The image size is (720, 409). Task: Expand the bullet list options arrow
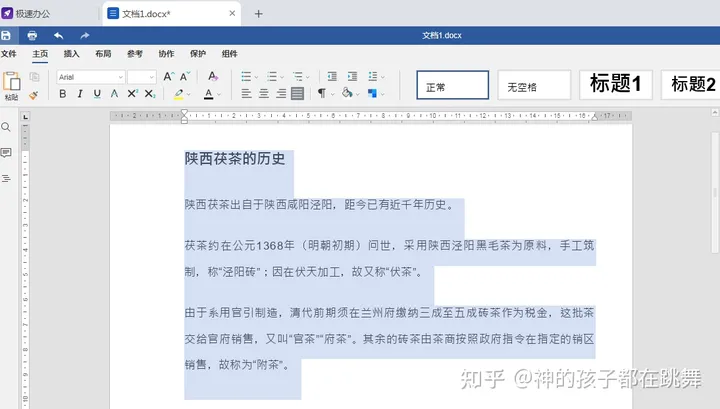tap(257, 77)
